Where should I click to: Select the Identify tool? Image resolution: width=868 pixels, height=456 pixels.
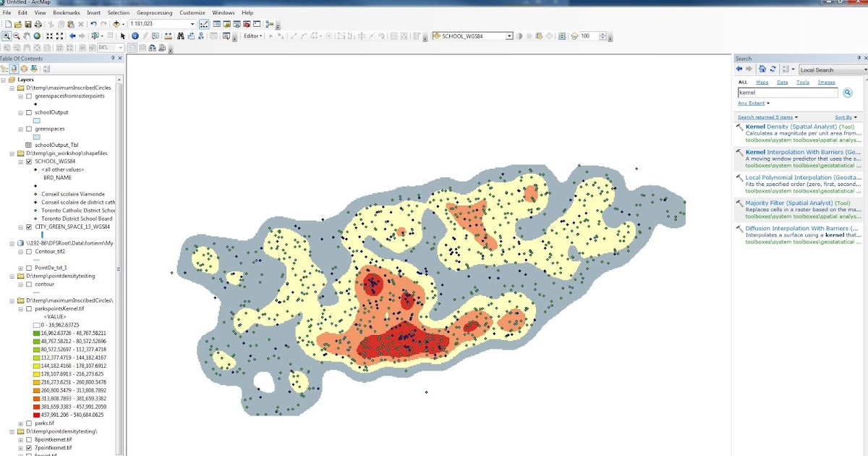(x=135, y=35)
